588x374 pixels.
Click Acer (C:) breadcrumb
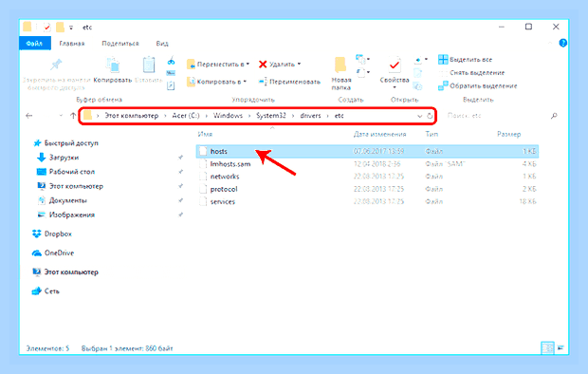[186, 116]
